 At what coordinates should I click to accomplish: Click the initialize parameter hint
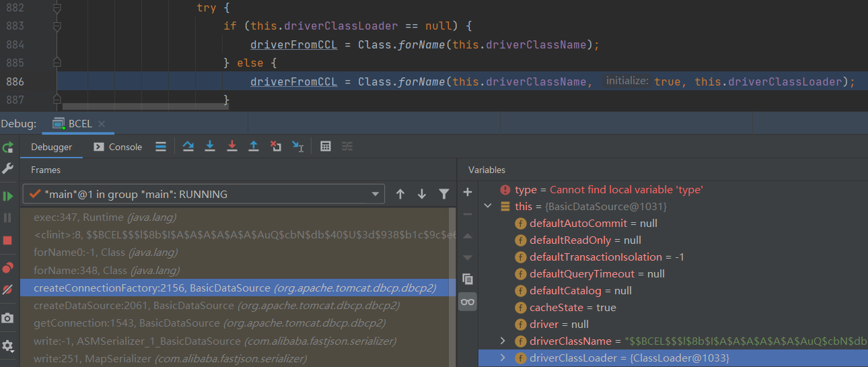tap(627, 81)
